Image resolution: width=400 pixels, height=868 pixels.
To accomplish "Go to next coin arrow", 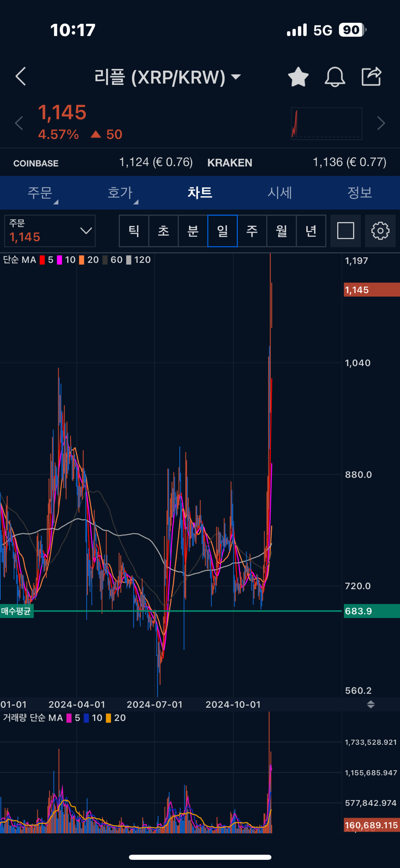I will click(381, 124).
